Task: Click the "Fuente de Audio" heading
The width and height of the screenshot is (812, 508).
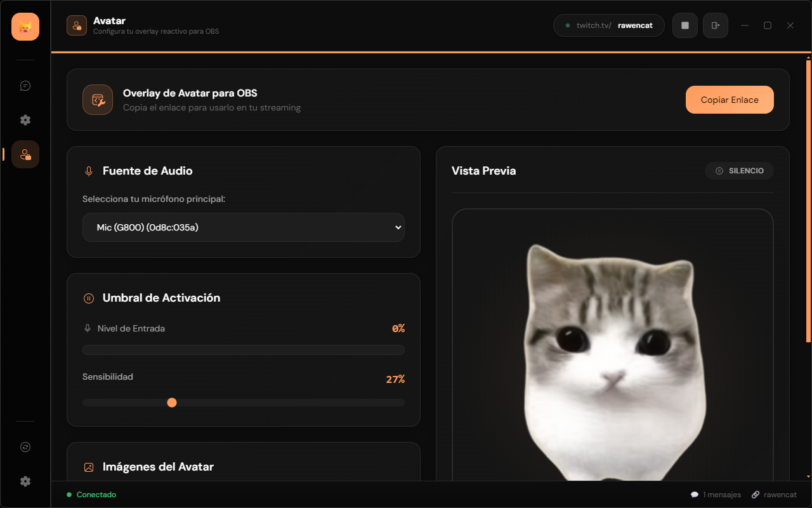Action: pyautogui.click(x=148, y=171)
